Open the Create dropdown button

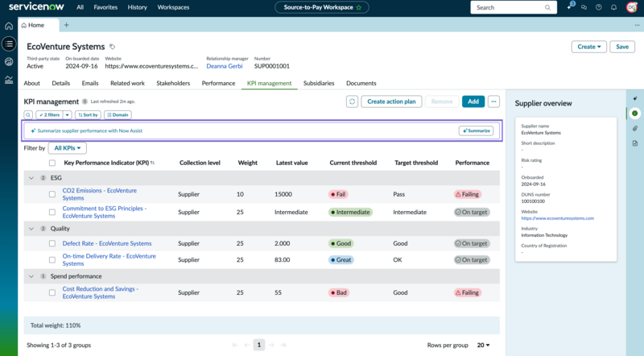click(589, 47)
